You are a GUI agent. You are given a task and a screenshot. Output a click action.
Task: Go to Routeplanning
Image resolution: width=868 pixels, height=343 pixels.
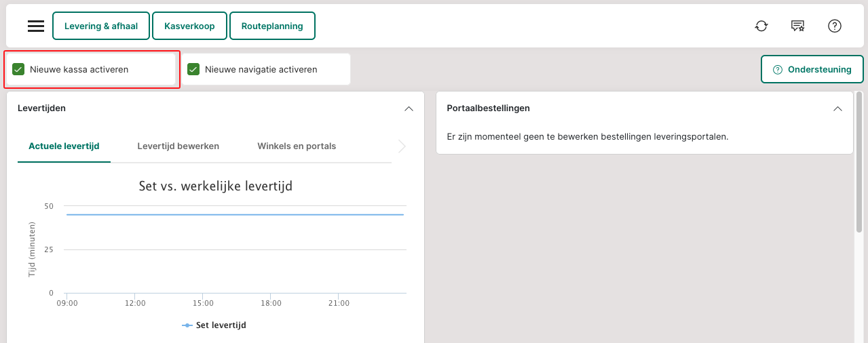coord(272,26)
